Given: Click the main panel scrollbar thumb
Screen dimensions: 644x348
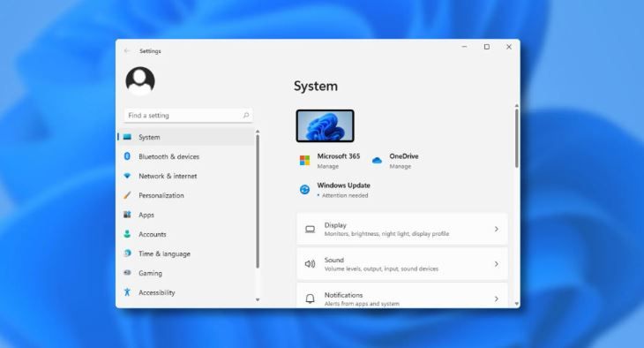Looking at the screenshot, I should (x=517, y=138).
